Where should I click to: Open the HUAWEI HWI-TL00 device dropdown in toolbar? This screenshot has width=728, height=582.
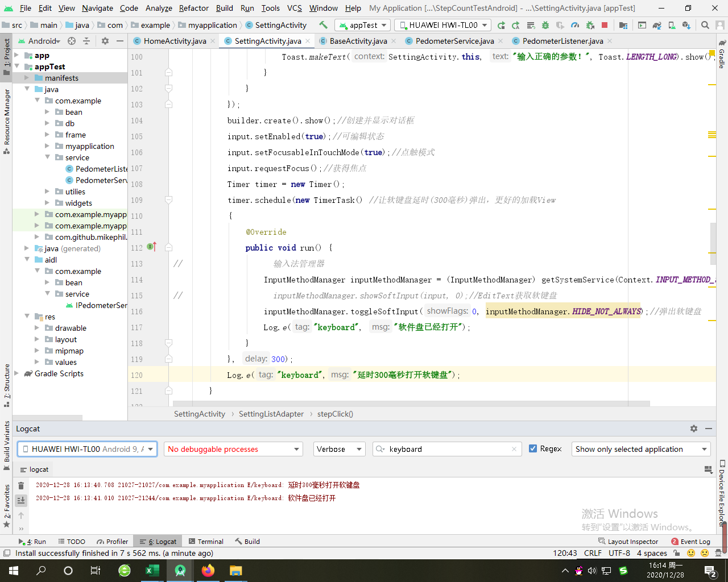click(442, 25)
